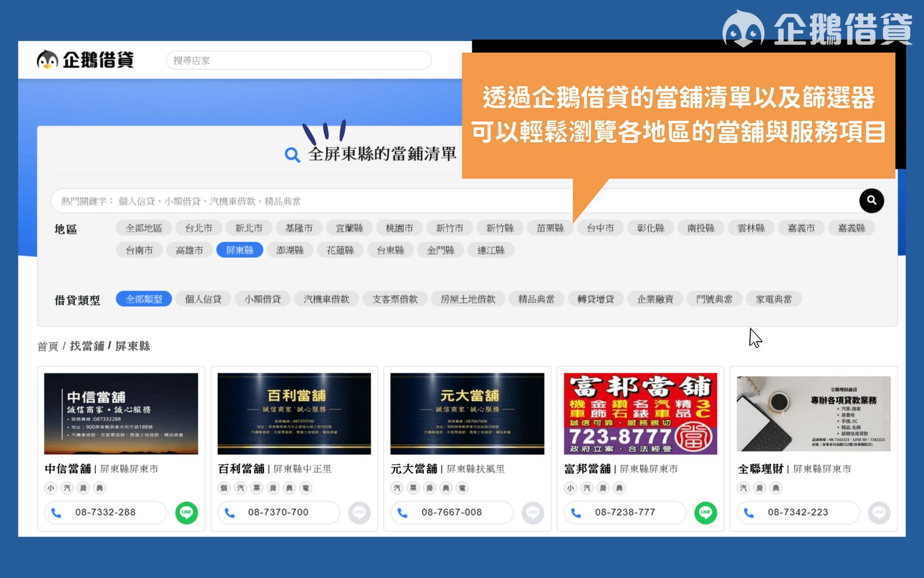
Task: Click greyed LINE icon for 元大當舖
Action: [532, 513]
